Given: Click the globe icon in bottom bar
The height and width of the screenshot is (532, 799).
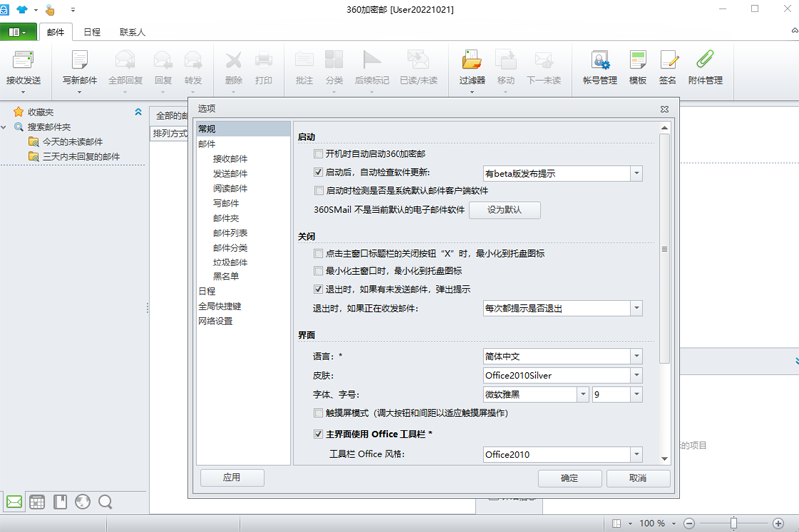Looking at the screenshot, I should click(83, 502).
